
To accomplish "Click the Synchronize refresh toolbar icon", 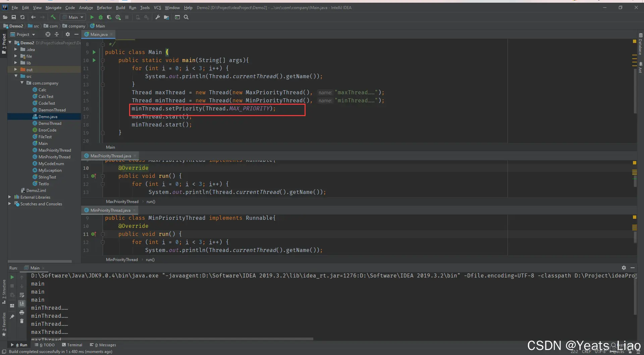I will (22, 17).
